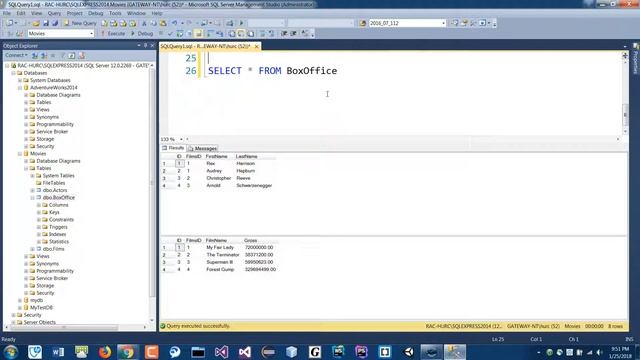Click the Hepburn last name cell

tap(245, 171)
